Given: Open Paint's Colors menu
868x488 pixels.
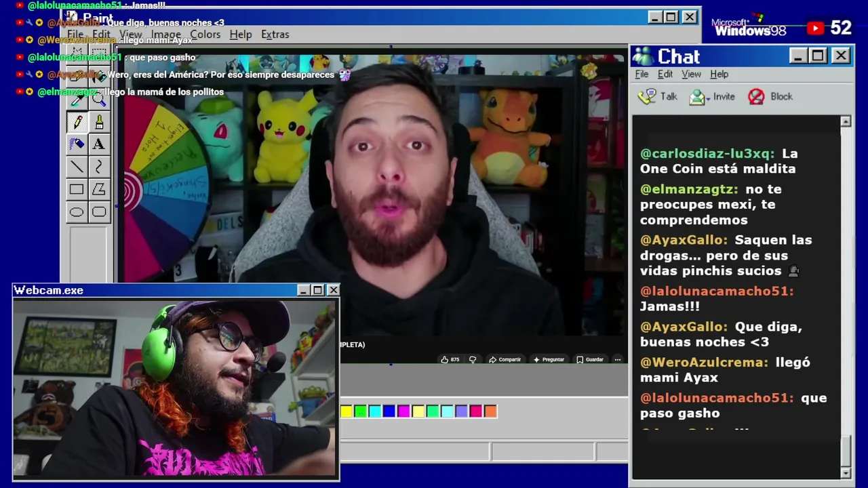Looking at the screenshot, I should [205, 34].
